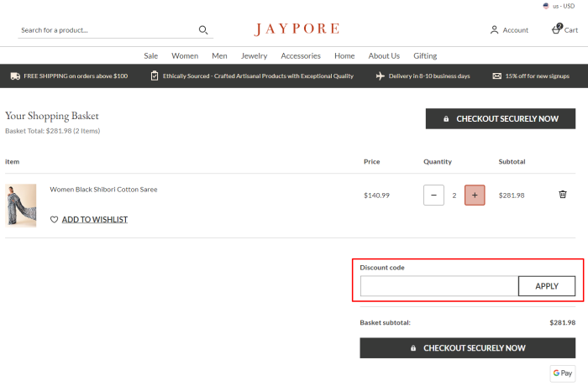Click the signup envelope icon
The width and height of the screenshot is (588, 386).
pos(497,76)
